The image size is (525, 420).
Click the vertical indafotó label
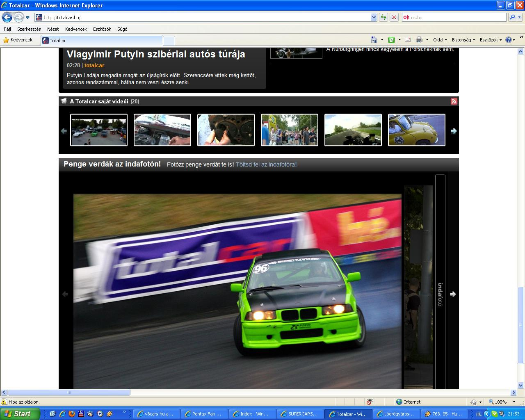click(440, 294)
